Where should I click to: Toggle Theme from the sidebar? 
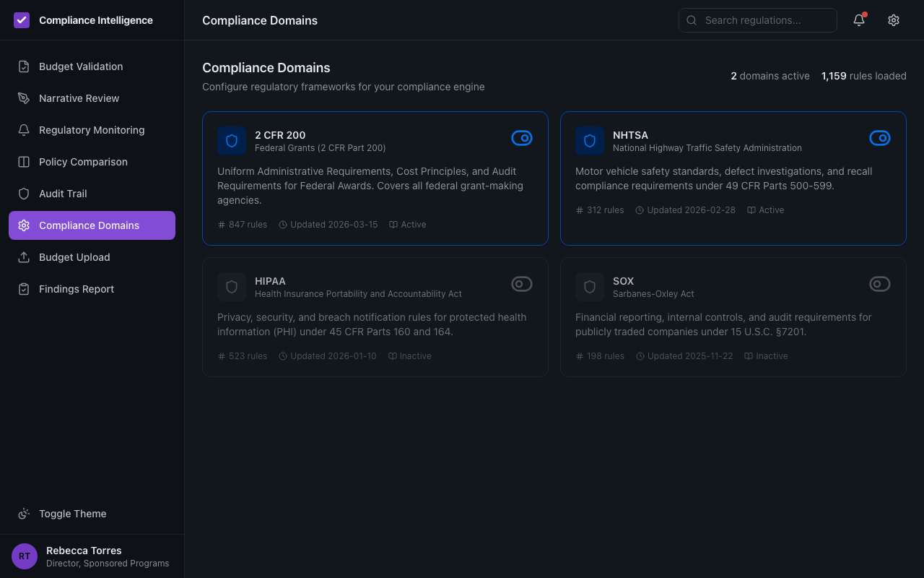coord(72,514)
